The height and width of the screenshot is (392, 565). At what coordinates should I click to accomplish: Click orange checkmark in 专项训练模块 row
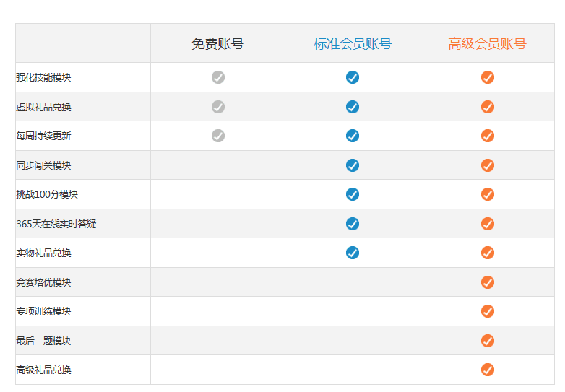488,311
